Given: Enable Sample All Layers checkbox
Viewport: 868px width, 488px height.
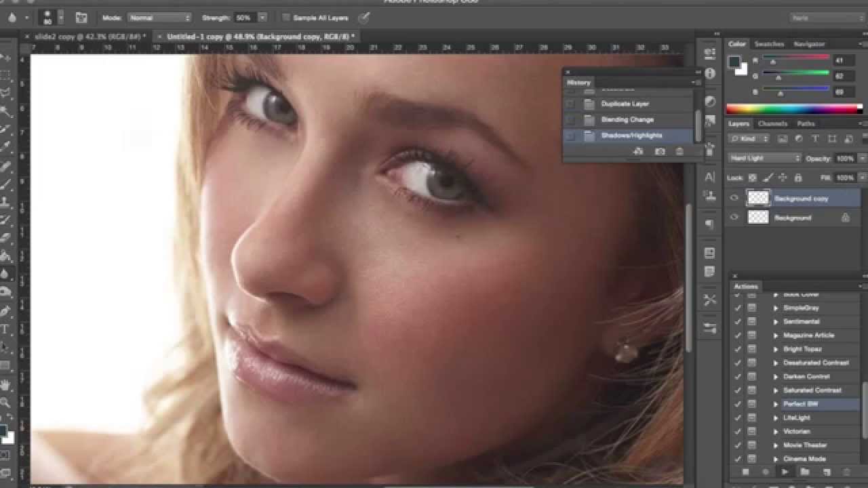Looking at the screenshot, I should pos(285,18).
